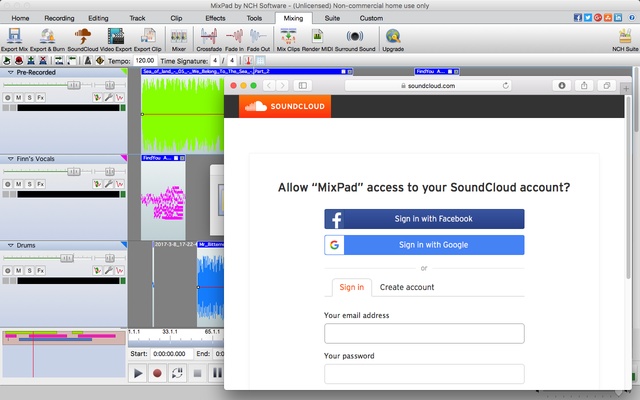Click the metronome icon beside Tempo
The height and width of the screenshot is (400, 640).
(x=88, y=61)
